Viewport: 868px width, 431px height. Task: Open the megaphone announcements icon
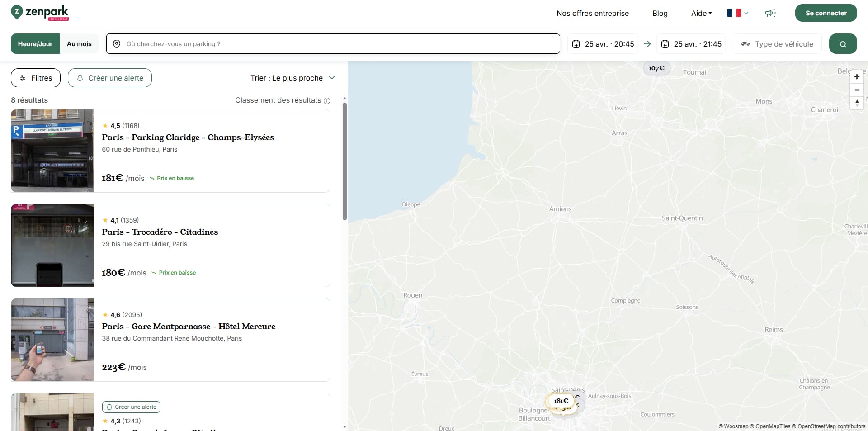[x=770, y=13]
